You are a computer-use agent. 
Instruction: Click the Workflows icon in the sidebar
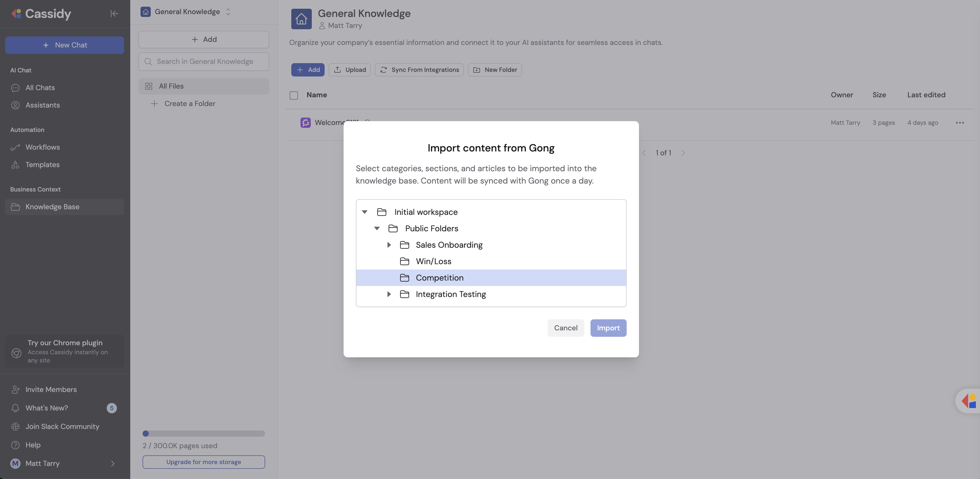pos(15,147)
